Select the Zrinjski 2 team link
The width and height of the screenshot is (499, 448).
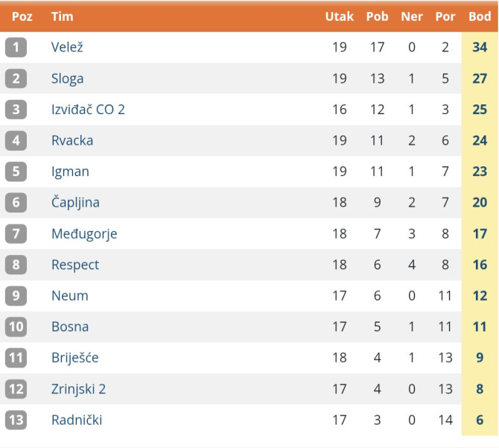[78, 388]
